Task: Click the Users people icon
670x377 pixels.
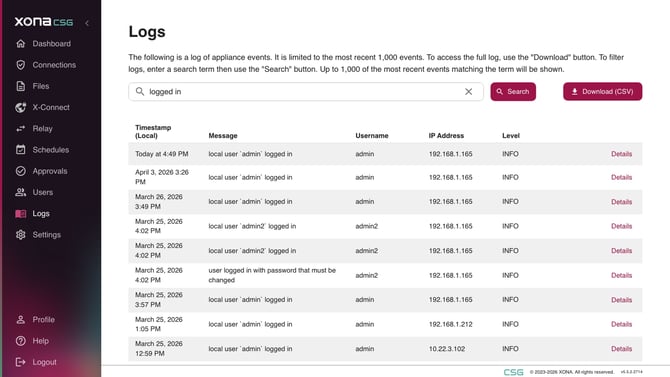Action: click(x=21, y=192)
